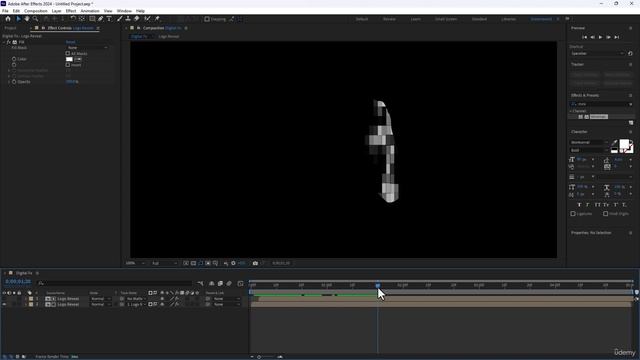Click the snapshot camera icon below viewer

[255, 263]
